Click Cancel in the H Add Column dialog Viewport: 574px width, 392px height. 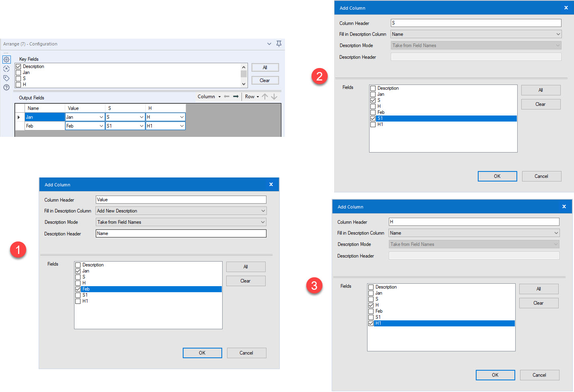(539, 375)
